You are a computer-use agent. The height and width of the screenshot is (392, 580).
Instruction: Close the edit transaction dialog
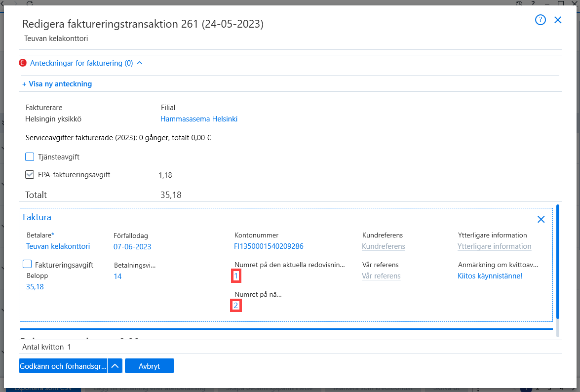pos(558,20)
